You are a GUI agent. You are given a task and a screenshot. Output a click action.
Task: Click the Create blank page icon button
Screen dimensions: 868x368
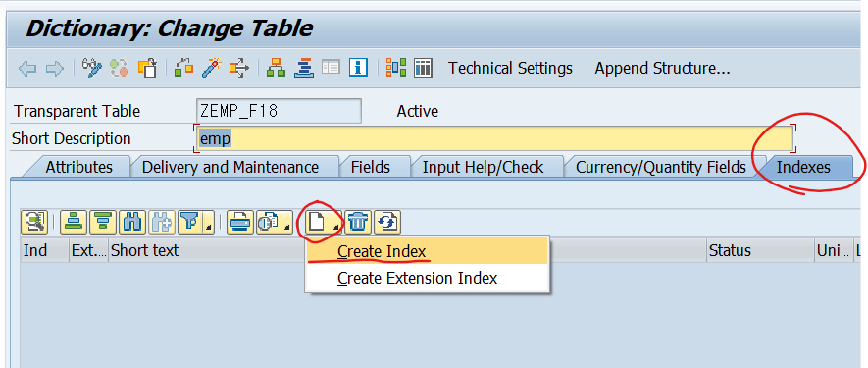(317, 222)
